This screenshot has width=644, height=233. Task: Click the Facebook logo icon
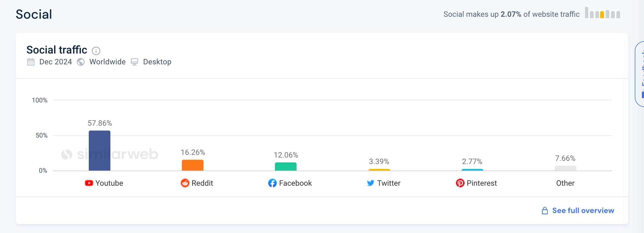tap(272, 183)
